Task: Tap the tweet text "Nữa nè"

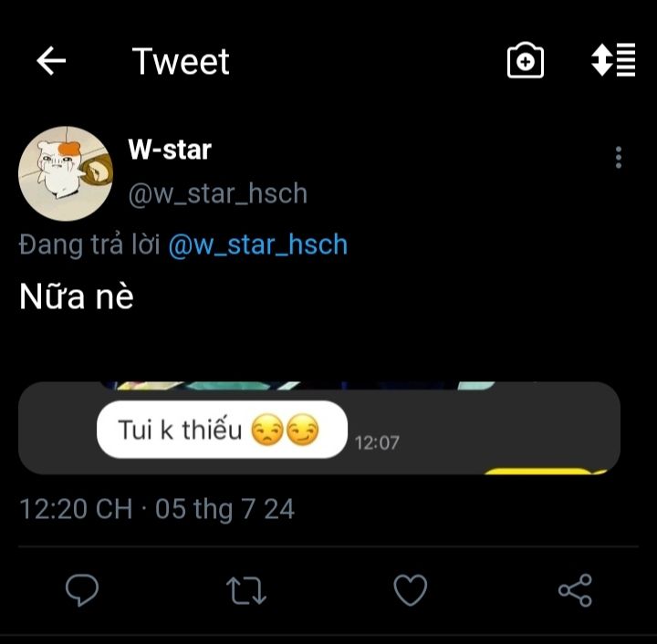Action: point(77,296)
